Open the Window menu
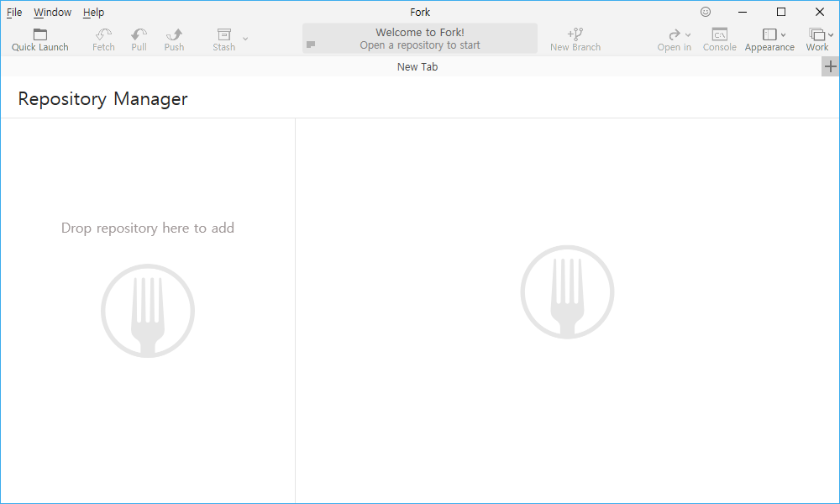Viewport: 840px width, 504px height. pos(52,13)
